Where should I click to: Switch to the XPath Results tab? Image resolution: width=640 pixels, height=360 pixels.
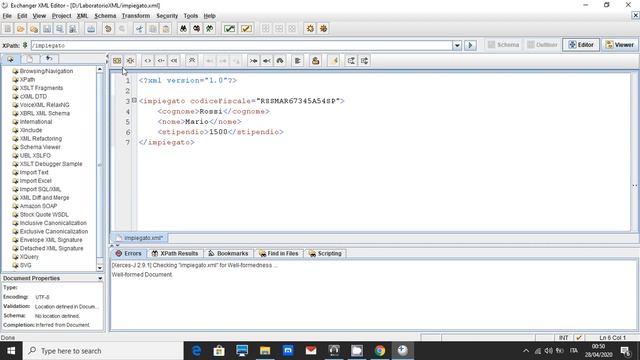(x=175, y=253)
